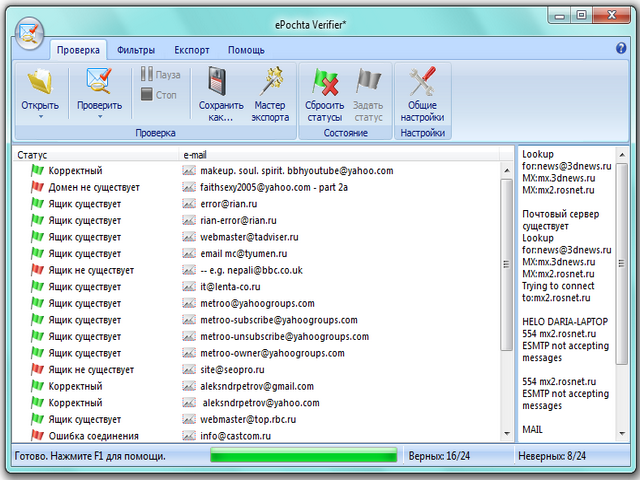Image resolution: width=640 pixels, height=480 pixels.
Task: Click the log panel scrollbar thumb
Action: pyautogui.click(x=622, y=264)
